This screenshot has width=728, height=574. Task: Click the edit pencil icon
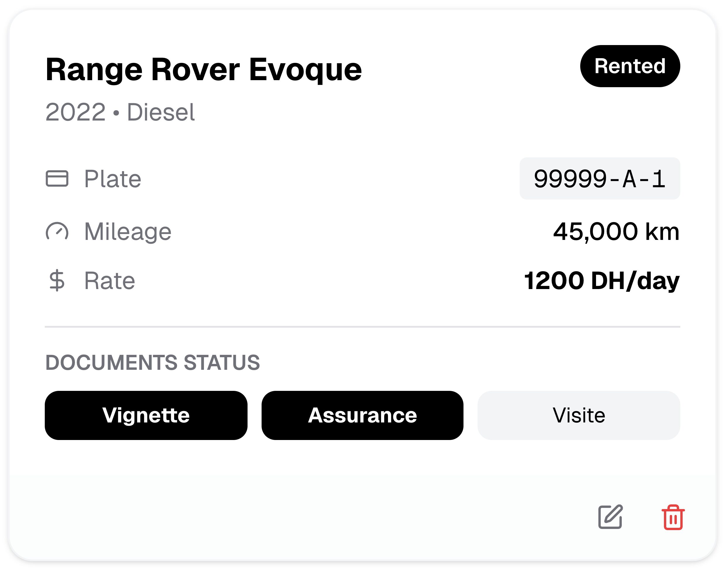point(610,517)
